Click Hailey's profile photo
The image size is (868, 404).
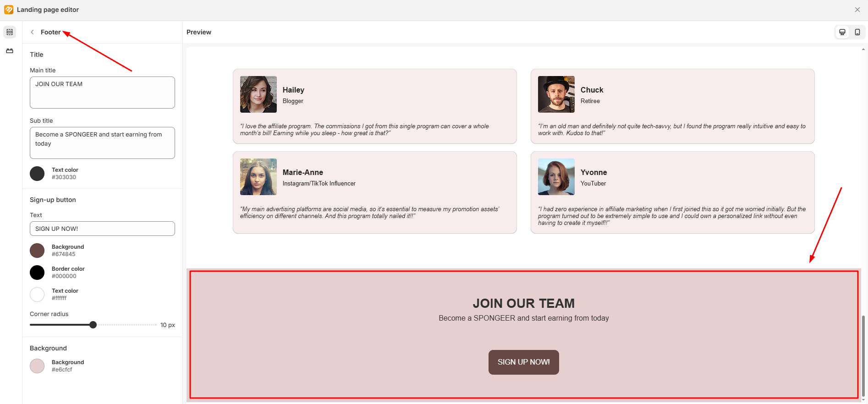pos(258,94)
